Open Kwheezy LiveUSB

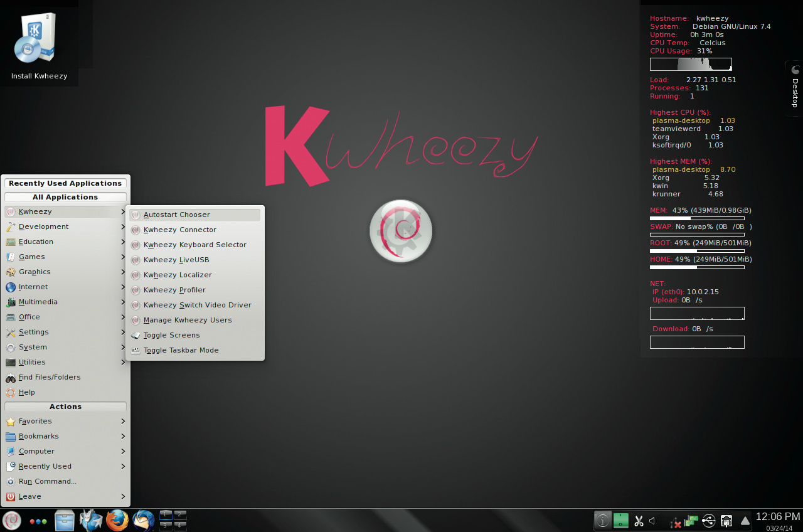(195, 260)
